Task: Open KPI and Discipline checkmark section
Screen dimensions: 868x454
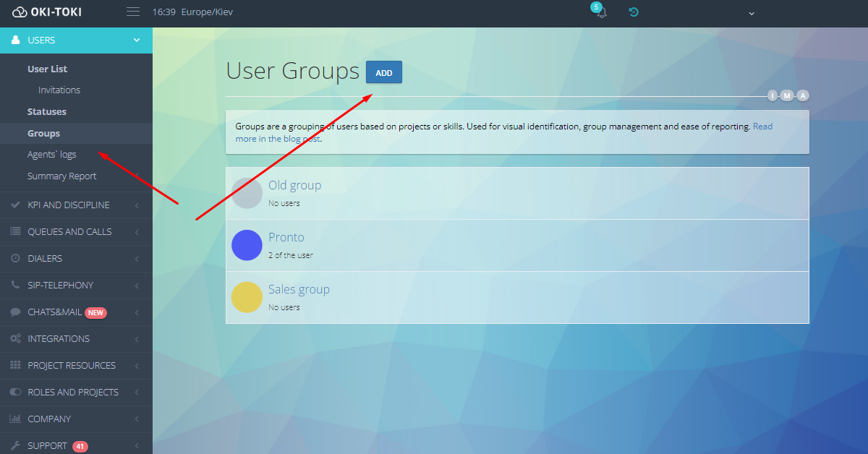Action: pyautogui.click(x=16, y=205)
